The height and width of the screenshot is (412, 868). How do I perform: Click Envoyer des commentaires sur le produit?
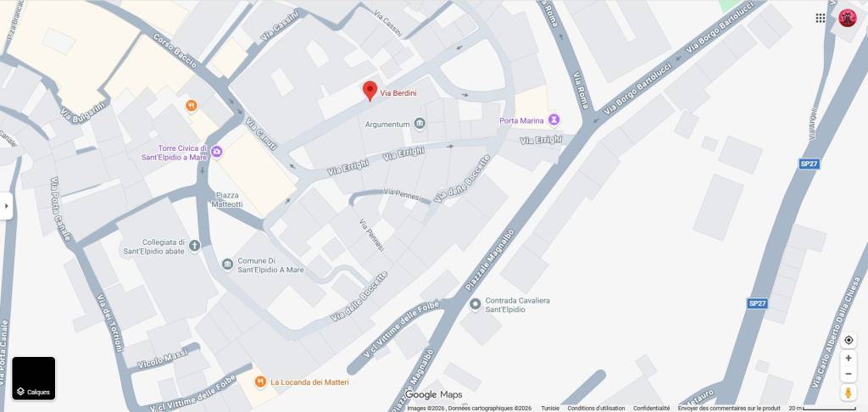[x=729, y=408]
